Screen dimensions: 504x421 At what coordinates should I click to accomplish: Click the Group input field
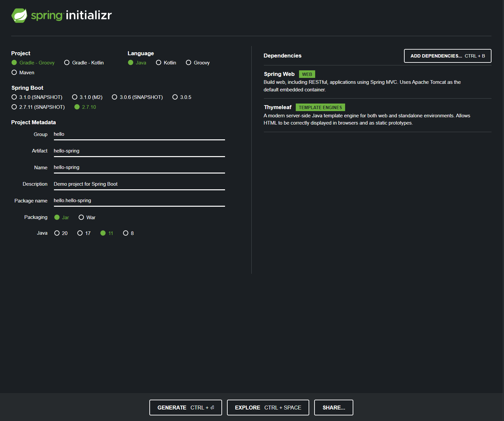pyautogui.click(x=139, y=134)
